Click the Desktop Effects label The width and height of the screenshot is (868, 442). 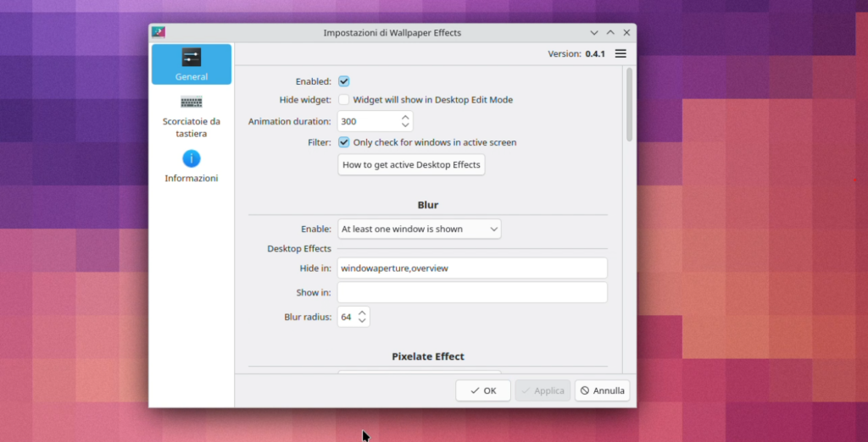(299, 248)
